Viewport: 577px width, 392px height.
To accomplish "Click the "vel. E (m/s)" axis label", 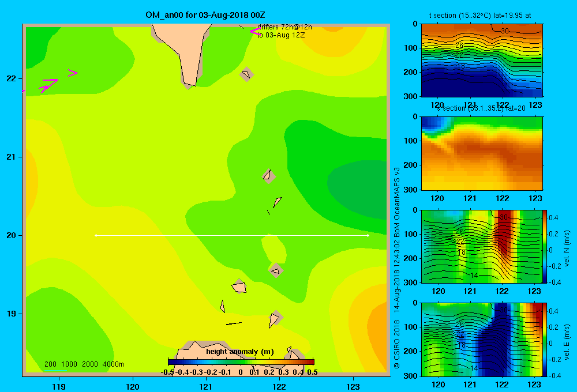I will pos(567,342).
